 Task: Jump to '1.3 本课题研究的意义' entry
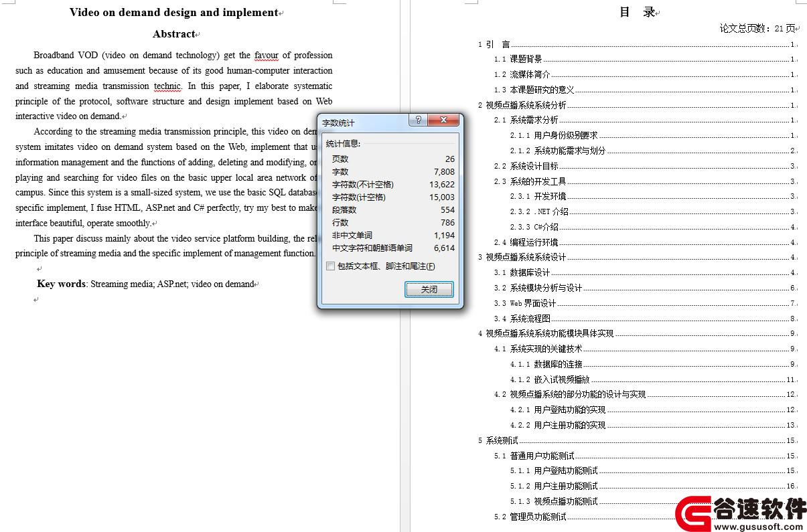[x=645, y=90]
